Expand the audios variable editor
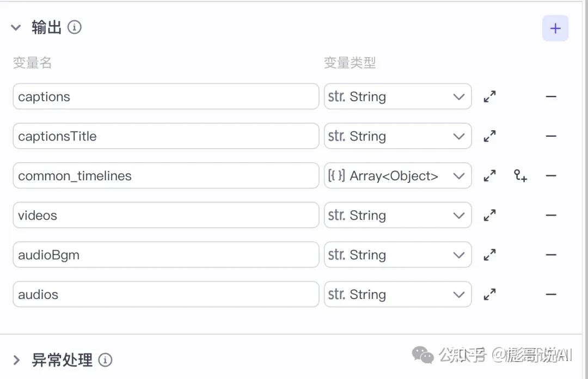The image size is (588, 379). tap(489, 295)
